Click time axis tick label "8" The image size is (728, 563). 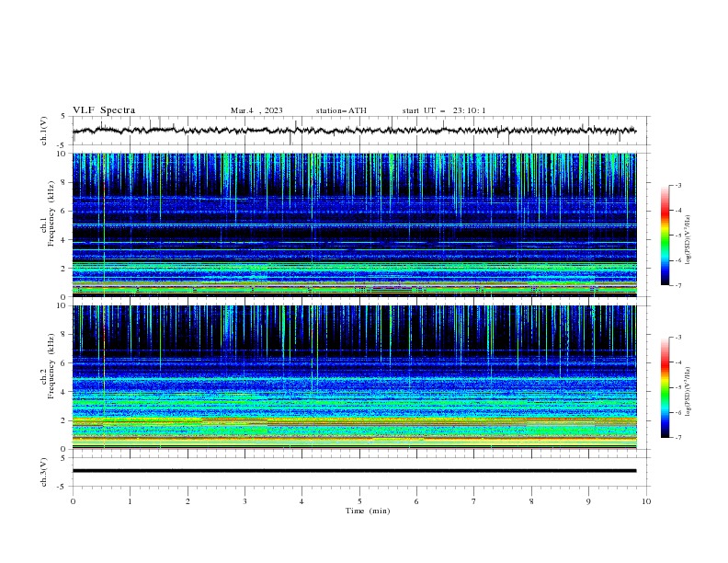(x=531, y=501)
